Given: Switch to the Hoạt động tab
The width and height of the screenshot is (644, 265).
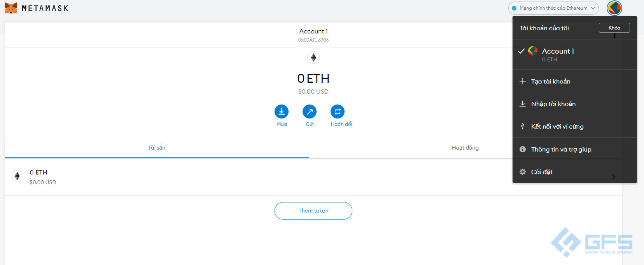Looking at the screenshot, I should (465, 148).
